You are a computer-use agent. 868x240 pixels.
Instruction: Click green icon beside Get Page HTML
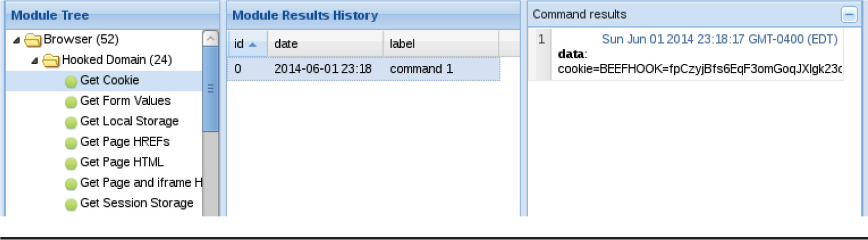click(x=71, y=163)
